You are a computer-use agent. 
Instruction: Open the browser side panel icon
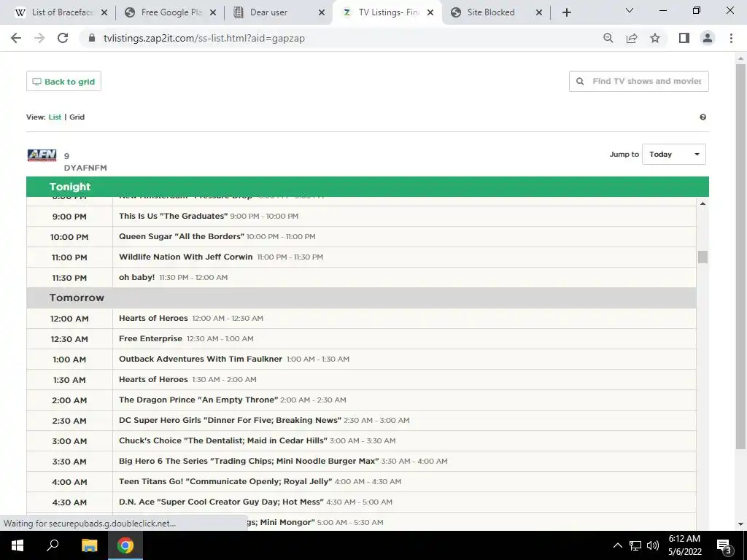pos(684,38)
